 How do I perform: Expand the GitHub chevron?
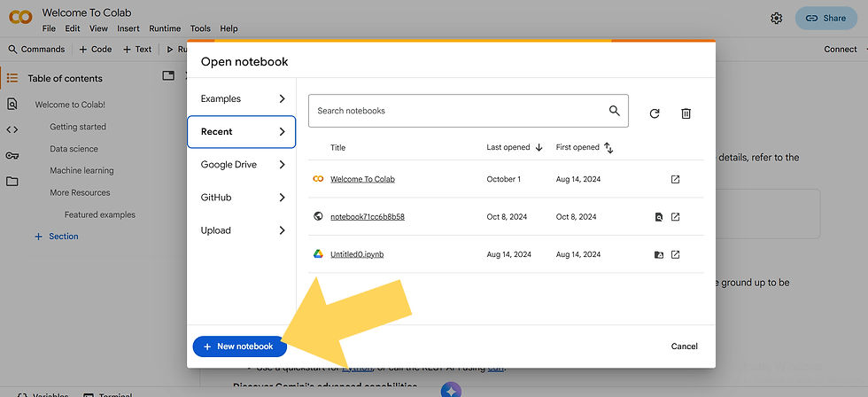(x=282, y=197)
